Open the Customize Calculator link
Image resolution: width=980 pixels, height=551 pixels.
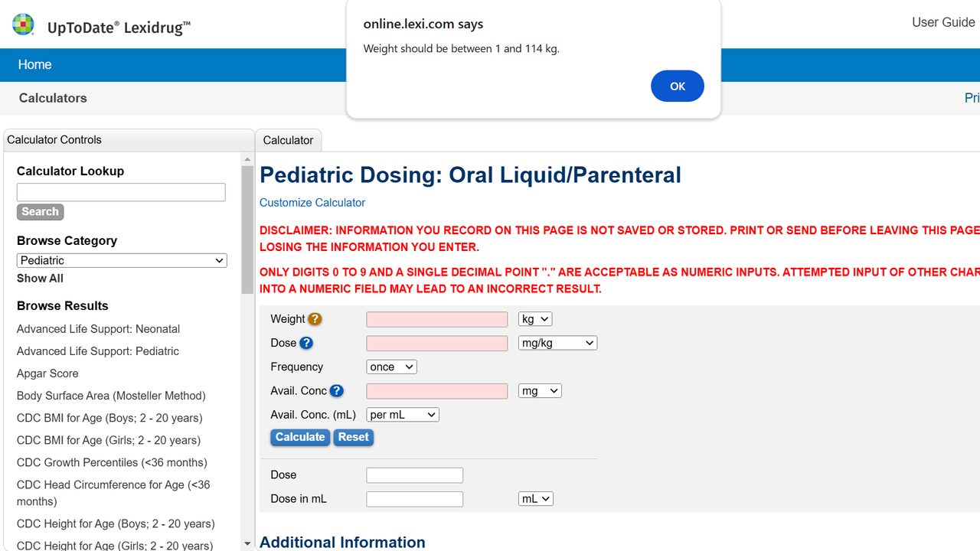(x=312, y=203)
